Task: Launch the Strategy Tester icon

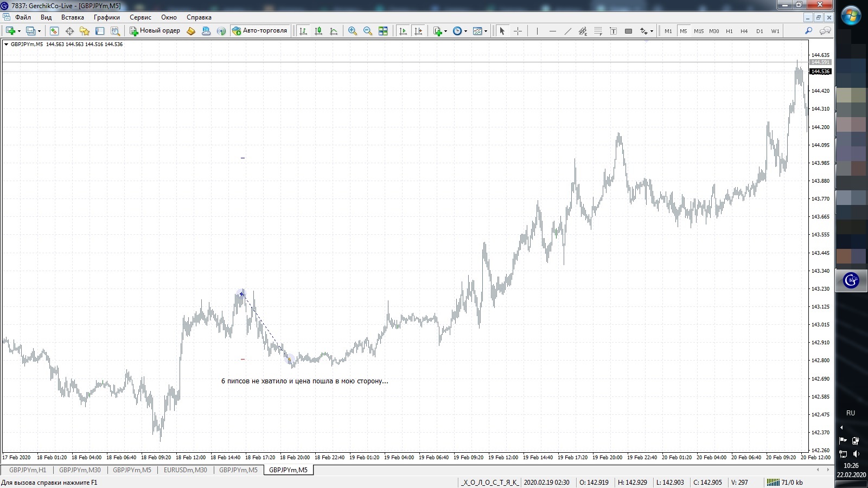Action: [x=115, y=31]
